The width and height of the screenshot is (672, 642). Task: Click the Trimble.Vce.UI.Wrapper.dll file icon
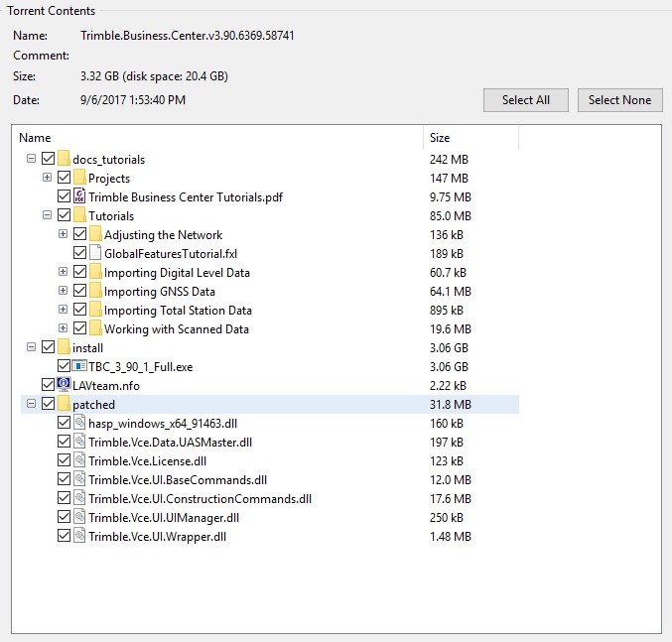click(79, 536)
